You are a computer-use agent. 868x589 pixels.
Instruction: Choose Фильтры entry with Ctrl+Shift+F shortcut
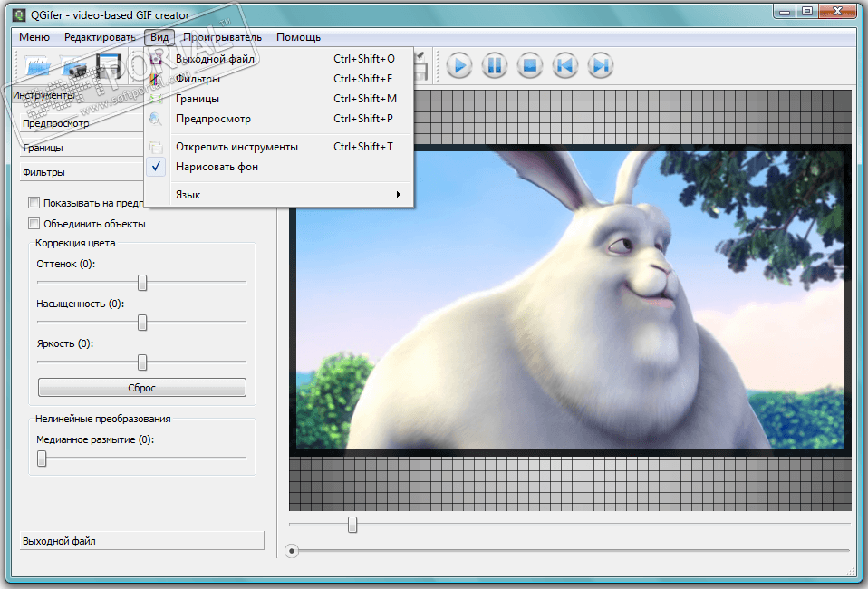coord(278,79)
